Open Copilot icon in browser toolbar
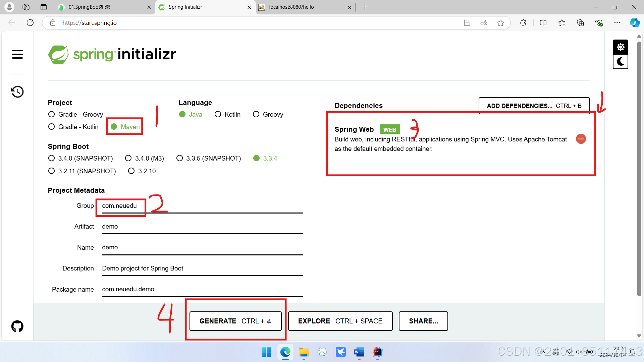This screenshot has width=644, height=362. coord(635,23)
